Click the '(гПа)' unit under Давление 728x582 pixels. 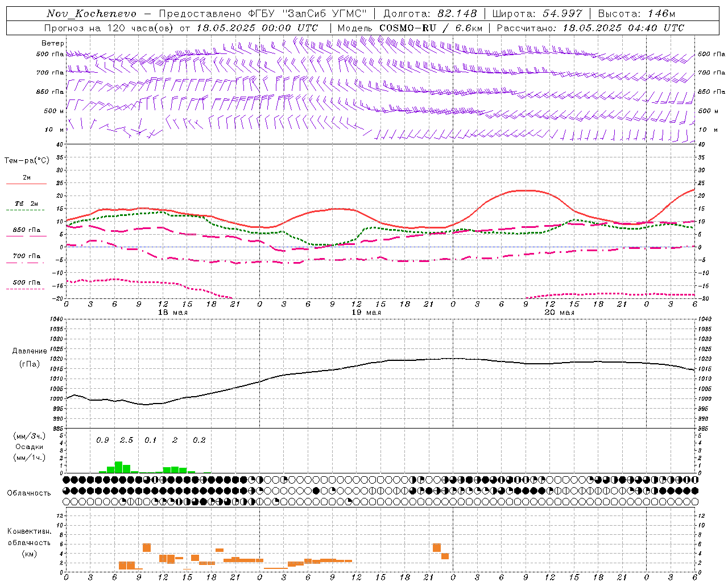[30, 364]
